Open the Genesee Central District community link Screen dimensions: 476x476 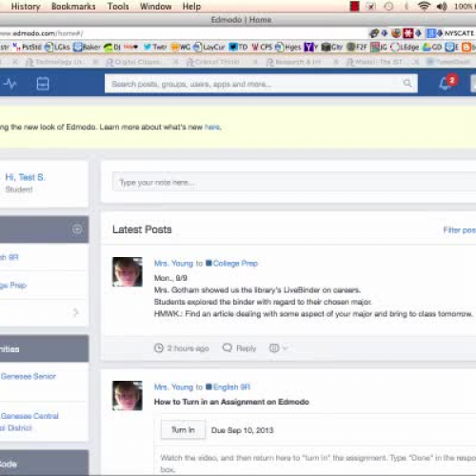tap(30, 422)
